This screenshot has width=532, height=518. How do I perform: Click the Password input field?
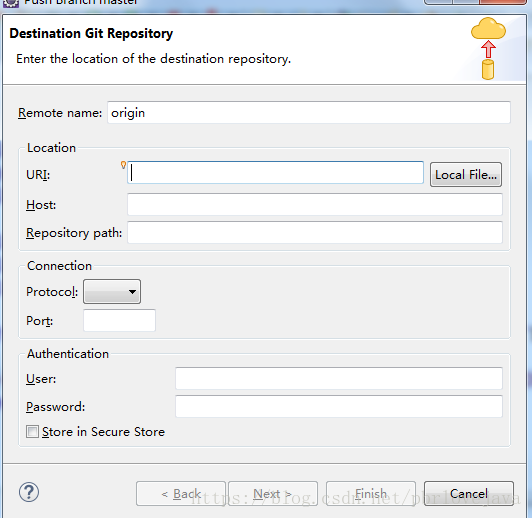[x=339, y=406]
